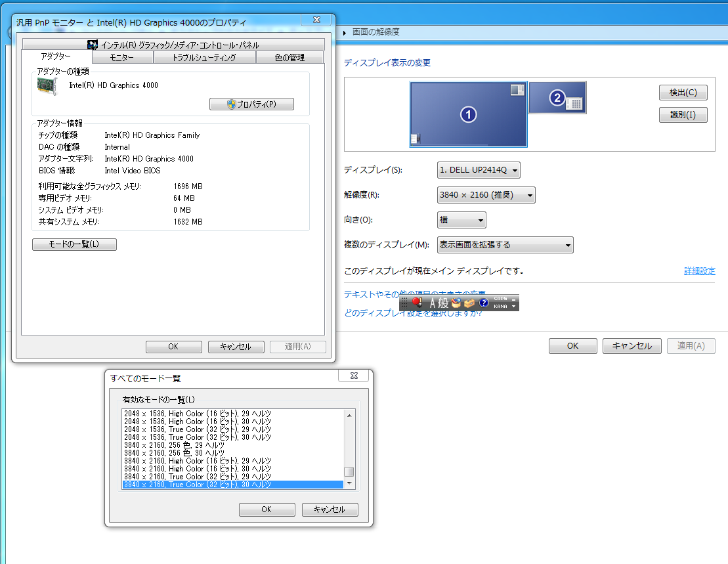Expand the 複数のディスプレイ dropdown

click(504, 245)
